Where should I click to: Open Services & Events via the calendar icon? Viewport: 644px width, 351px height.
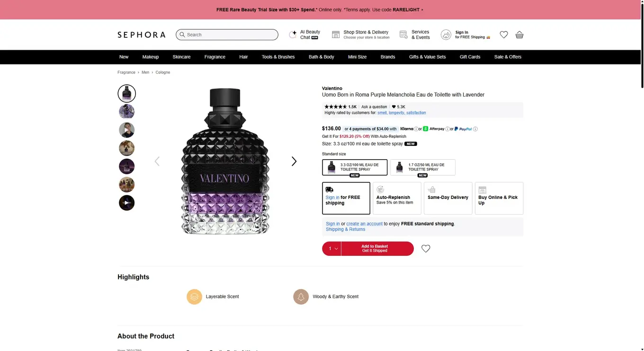[x=403, y=34]
